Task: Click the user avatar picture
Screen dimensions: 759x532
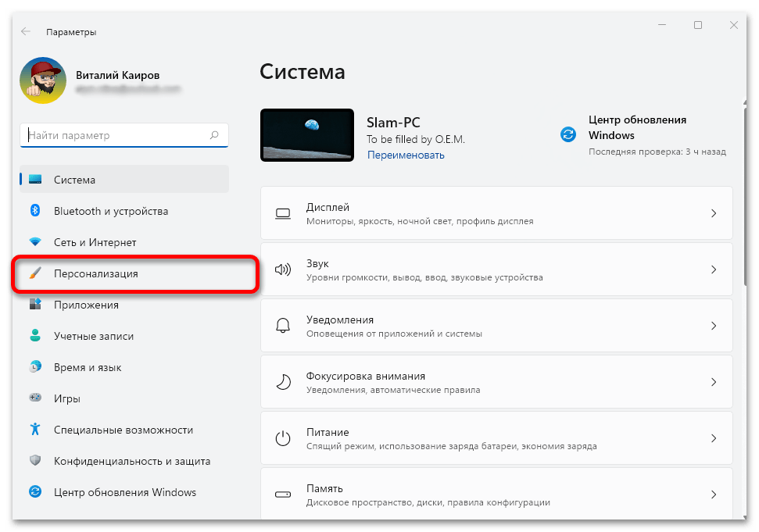Action: point(43,80)
